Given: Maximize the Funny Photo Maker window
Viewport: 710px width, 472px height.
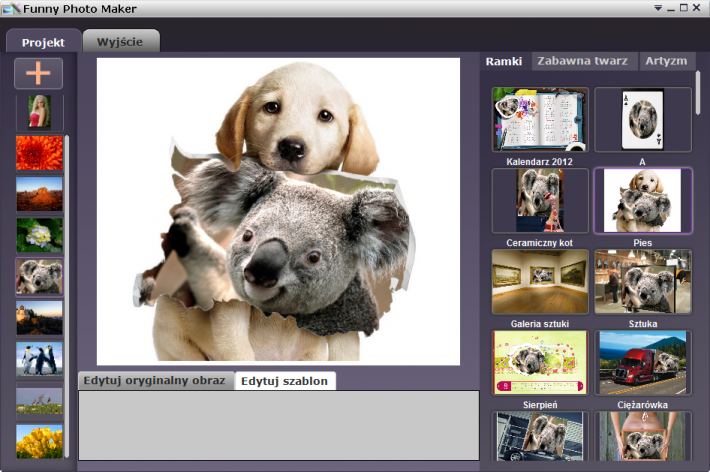Looking at the screenshot, I should tap(684, 8).
